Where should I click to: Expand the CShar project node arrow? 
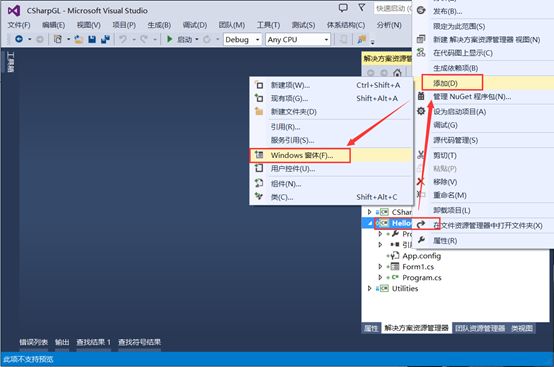(x=369, y=212)
